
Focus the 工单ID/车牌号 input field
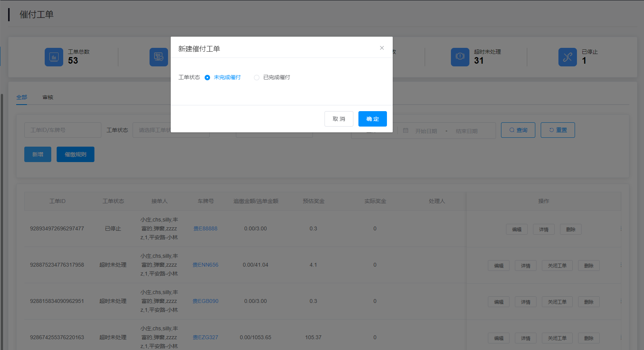[x=62, y=130]
